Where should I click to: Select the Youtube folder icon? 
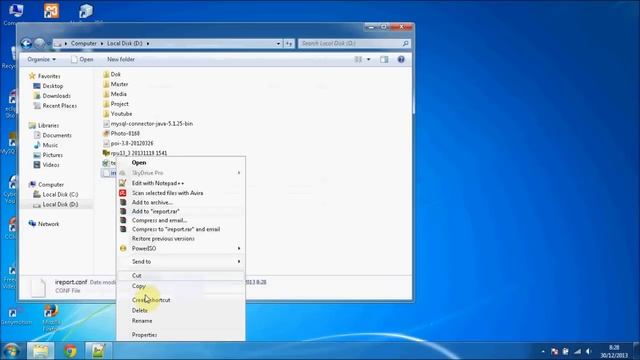pyautogui.click(x=106, y=113)
